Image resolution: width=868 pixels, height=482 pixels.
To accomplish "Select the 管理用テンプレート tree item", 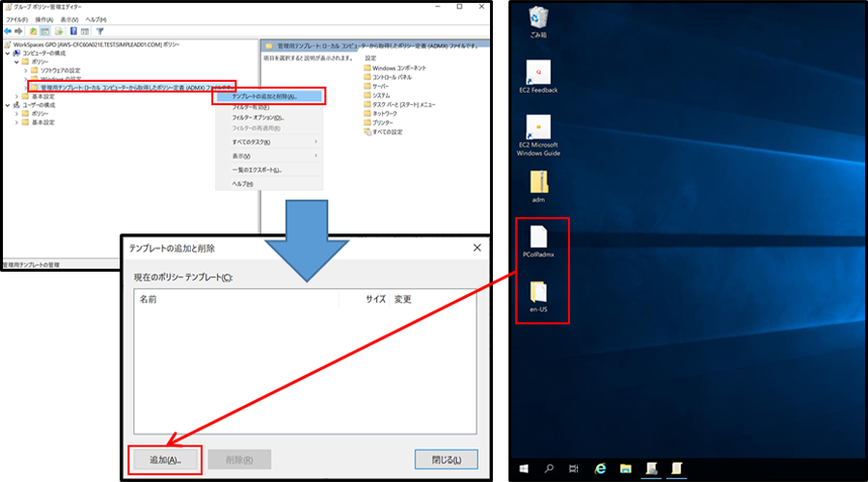I will pyautogui.click(x=132, y=88).
